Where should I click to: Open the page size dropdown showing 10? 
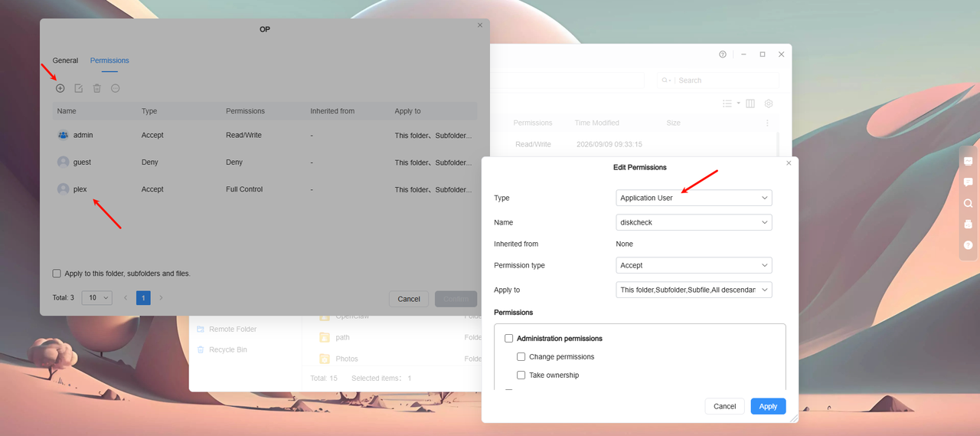coord(97,297)
